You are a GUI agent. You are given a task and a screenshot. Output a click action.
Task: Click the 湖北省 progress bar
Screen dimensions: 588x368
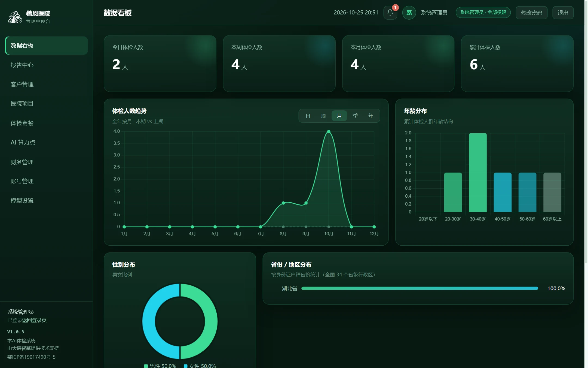[419, 288]
